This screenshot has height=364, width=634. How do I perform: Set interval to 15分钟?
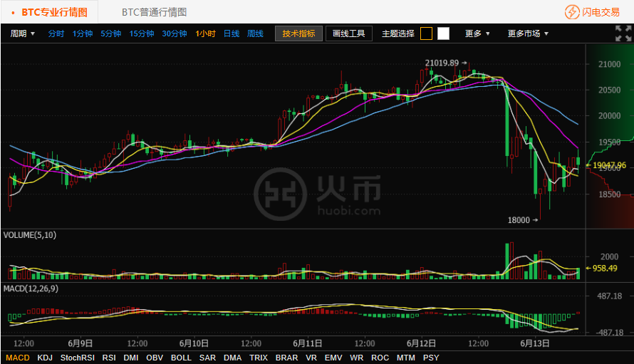142,33
